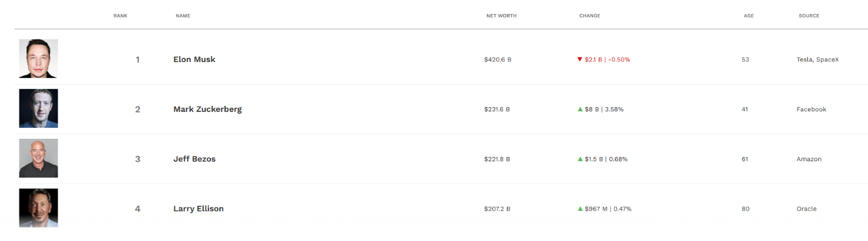Click the green up arrow beside $967 M
The width and height of the screenshot is (868, 241).
[580, 209]
